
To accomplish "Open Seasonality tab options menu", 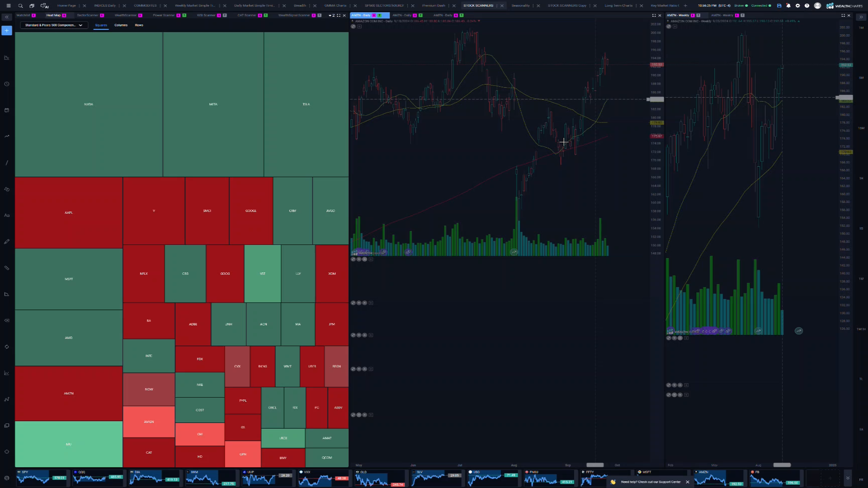I will point(533,6).
